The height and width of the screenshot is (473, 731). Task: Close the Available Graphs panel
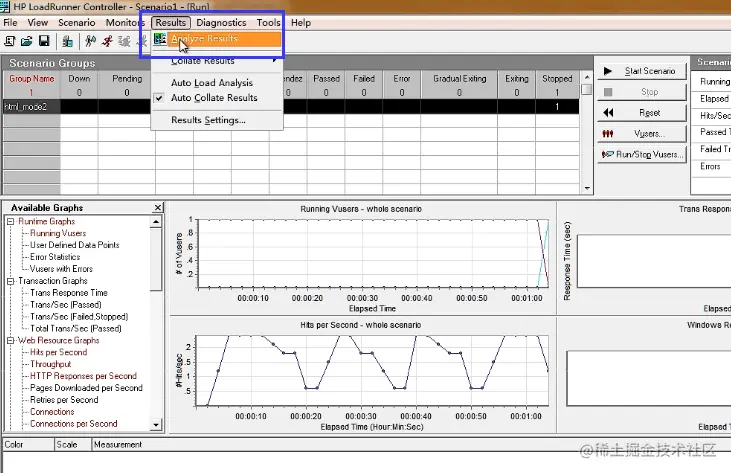point(158,207)
